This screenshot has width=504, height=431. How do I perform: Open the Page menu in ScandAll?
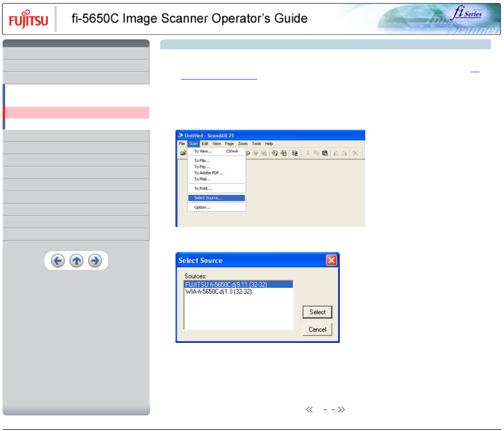[x=229, y=144]
